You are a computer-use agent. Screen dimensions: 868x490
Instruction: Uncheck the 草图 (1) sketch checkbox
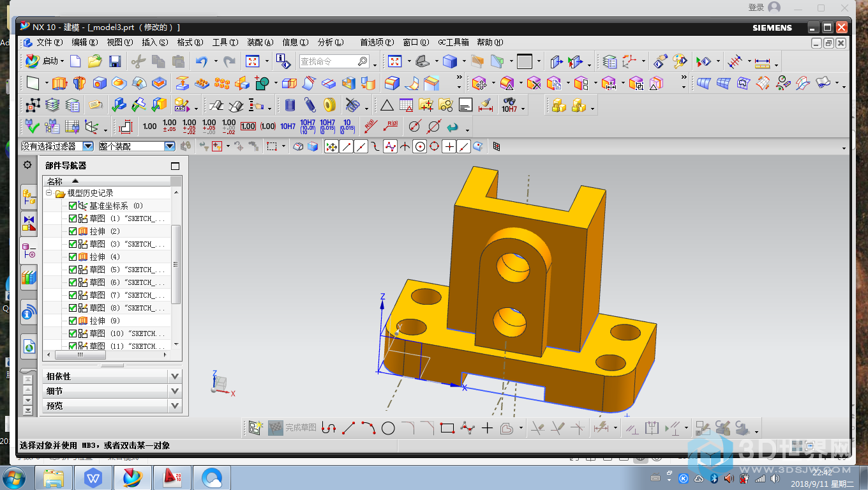(x=72, y=218)
